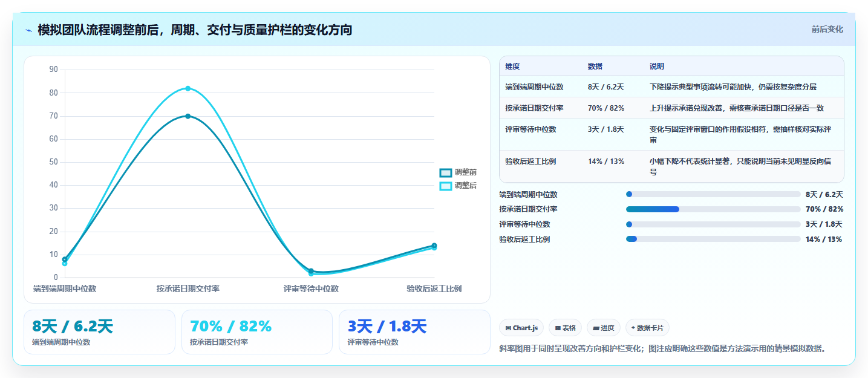Select the 数据卡片 chip
The image size is (868, 378).
click(647, 328)
